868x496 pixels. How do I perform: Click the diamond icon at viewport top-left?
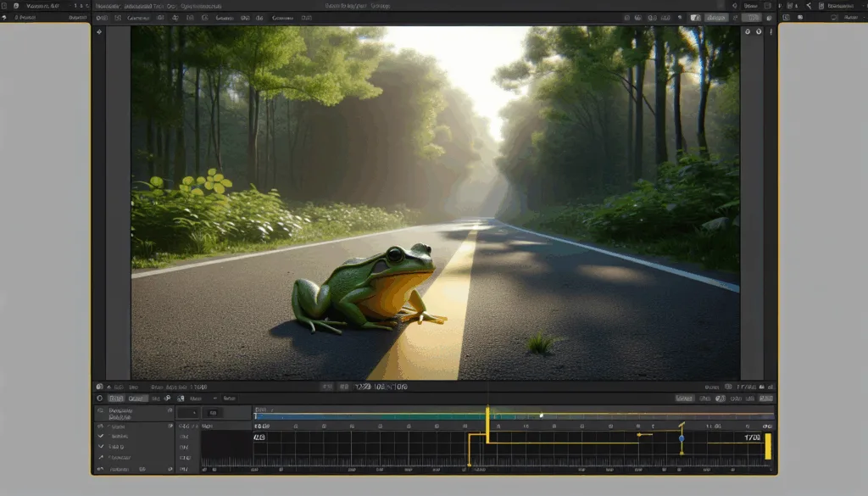(x=99, y=32)
